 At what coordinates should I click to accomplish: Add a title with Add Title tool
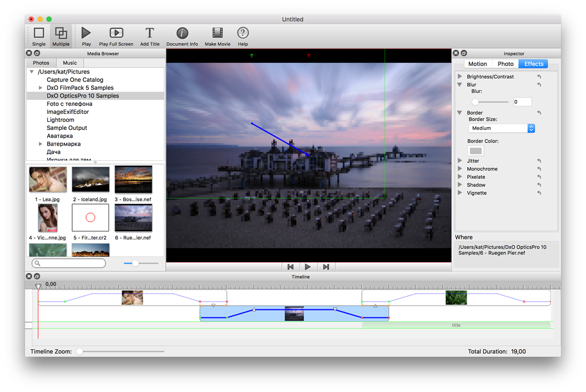tap(150, 33)
